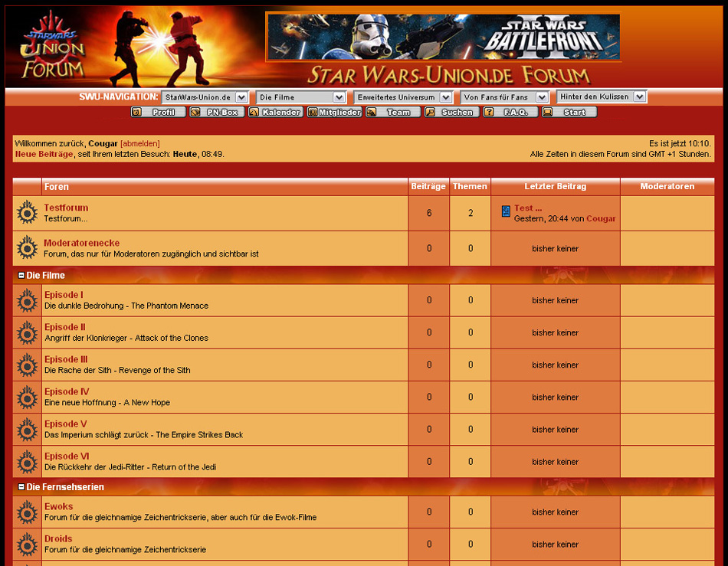Open the Episode VI forum
The image size is (728, 566).
point(67,456)
